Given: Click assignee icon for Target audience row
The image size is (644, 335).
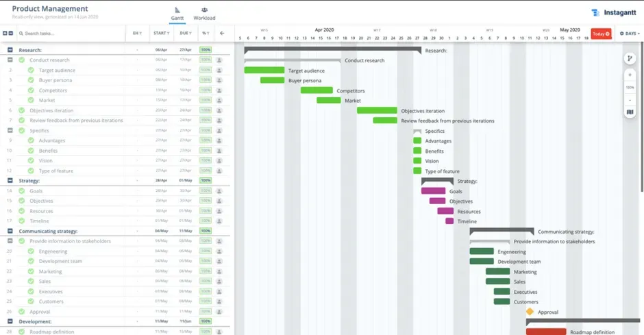Looking at the screenshot, I should [219, 70].
